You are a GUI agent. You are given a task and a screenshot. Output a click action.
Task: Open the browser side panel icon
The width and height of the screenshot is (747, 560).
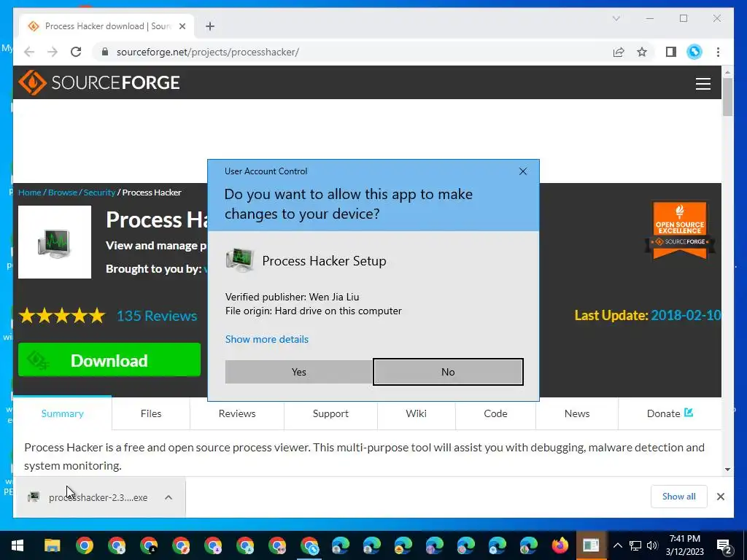pos(671,52)
